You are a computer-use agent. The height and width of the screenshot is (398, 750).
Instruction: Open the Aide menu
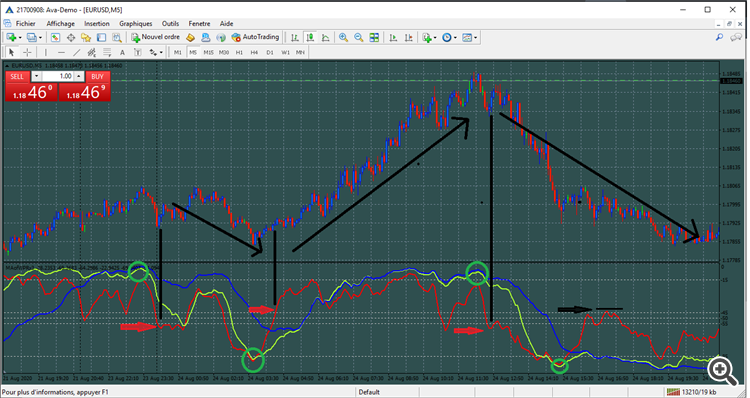point(226,23)
